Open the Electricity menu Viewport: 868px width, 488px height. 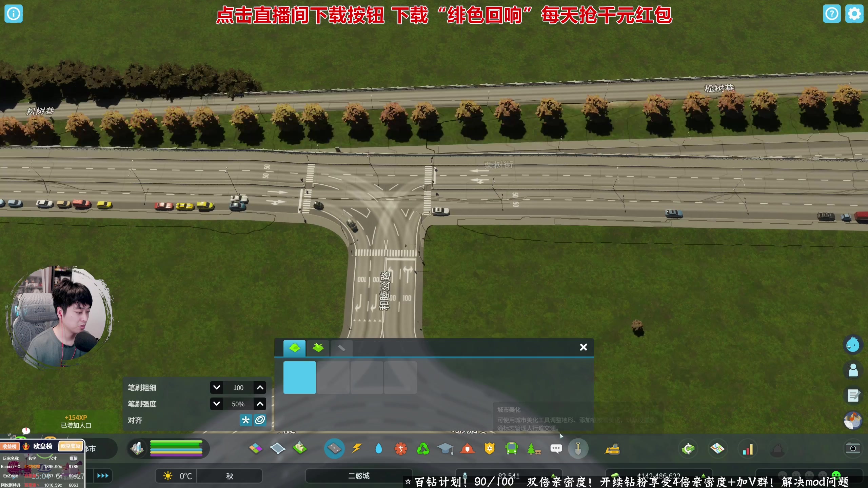tap(356, 449)
